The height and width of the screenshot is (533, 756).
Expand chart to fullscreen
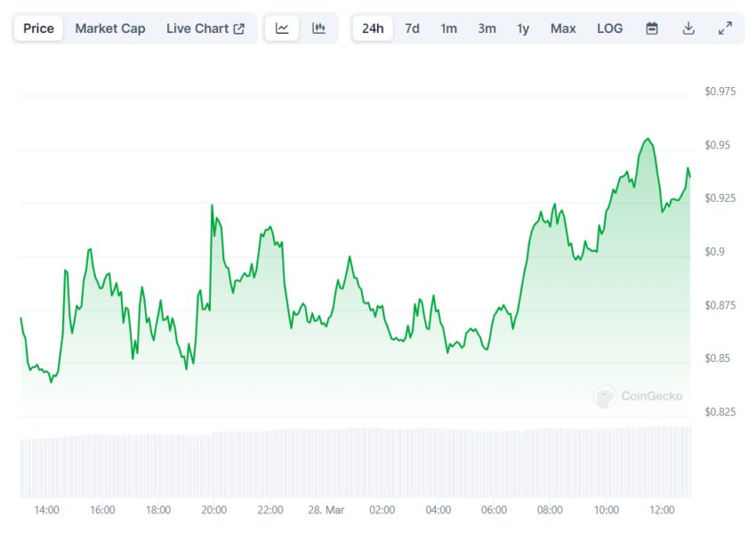[725, 28]
